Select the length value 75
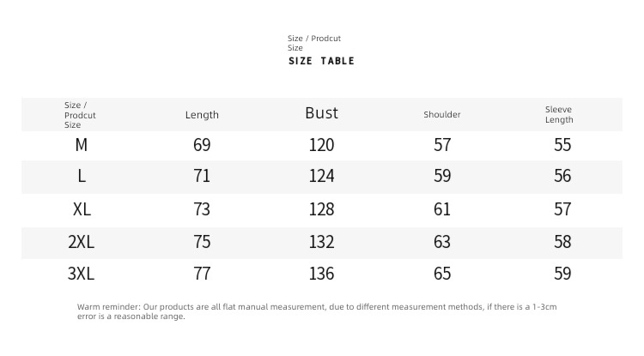644x356 pixels. 202,242
